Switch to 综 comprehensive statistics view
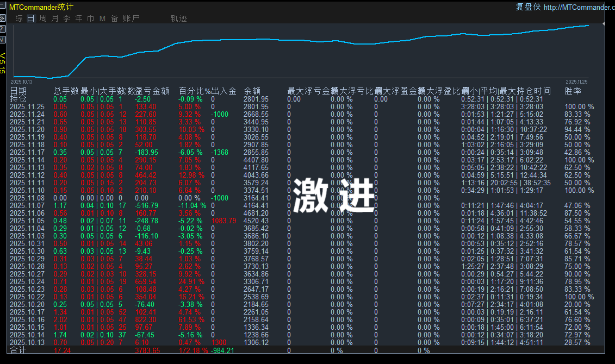The width and height of the screenshot is (615, 364). [18, 18]
